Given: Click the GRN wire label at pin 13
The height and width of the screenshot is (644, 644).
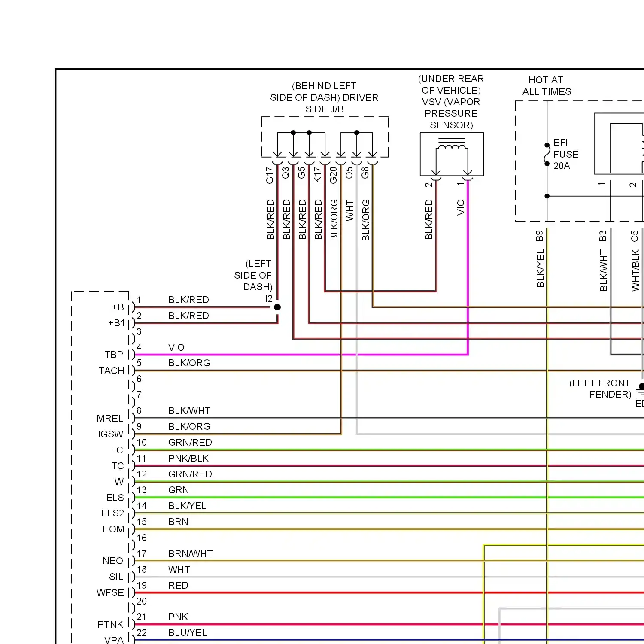Looking at the screenshot, I should pos(179,490).
